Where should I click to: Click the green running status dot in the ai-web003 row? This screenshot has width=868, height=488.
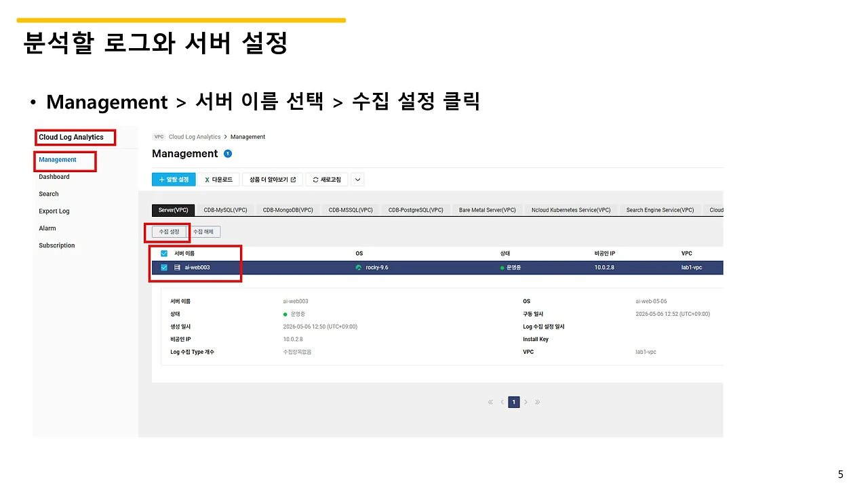502,268
